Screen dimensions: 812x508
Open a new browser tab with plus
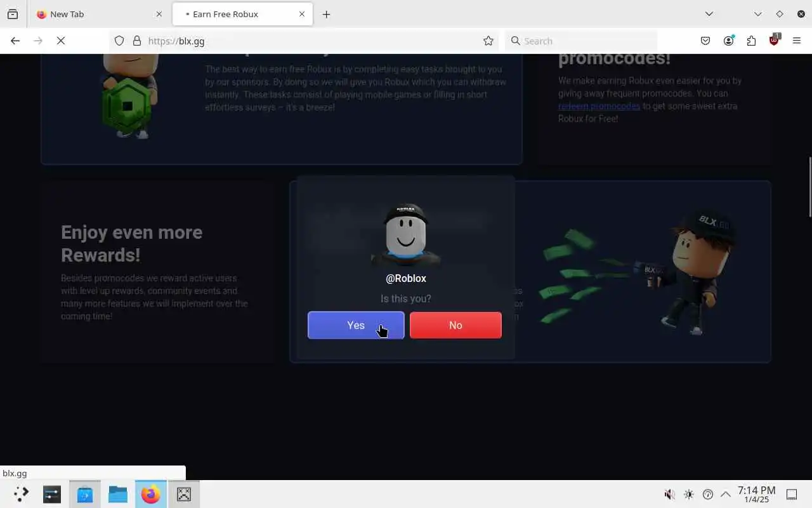tap(326, 14)
